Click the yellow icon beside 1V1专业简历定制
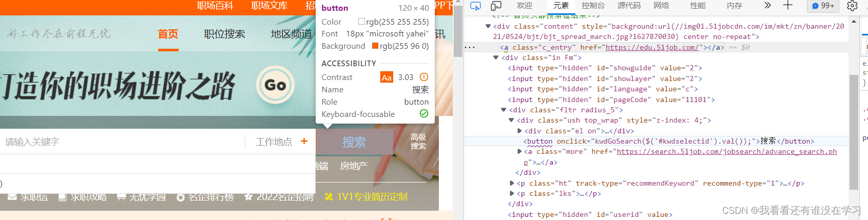 329,197
